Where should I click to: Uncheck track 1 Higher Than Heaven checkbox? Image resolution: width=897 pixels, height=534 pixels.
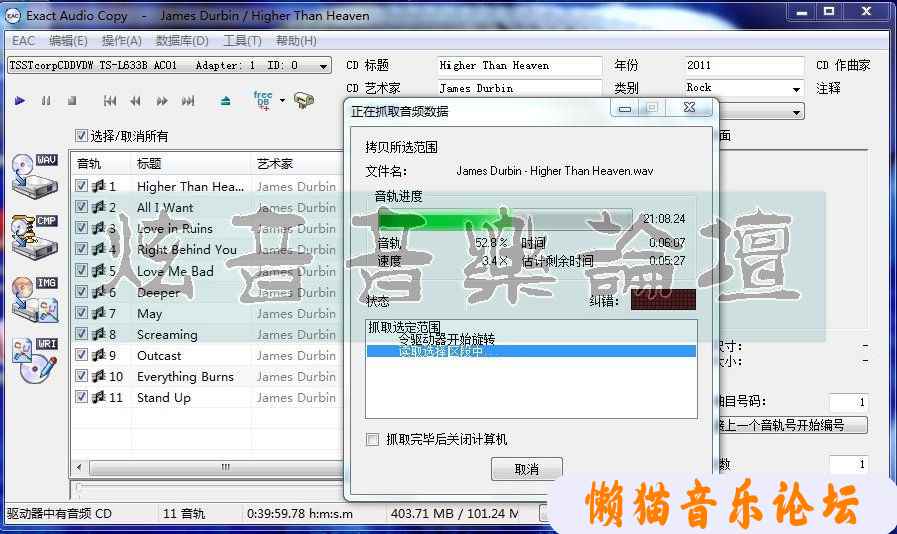pos(81,185)
